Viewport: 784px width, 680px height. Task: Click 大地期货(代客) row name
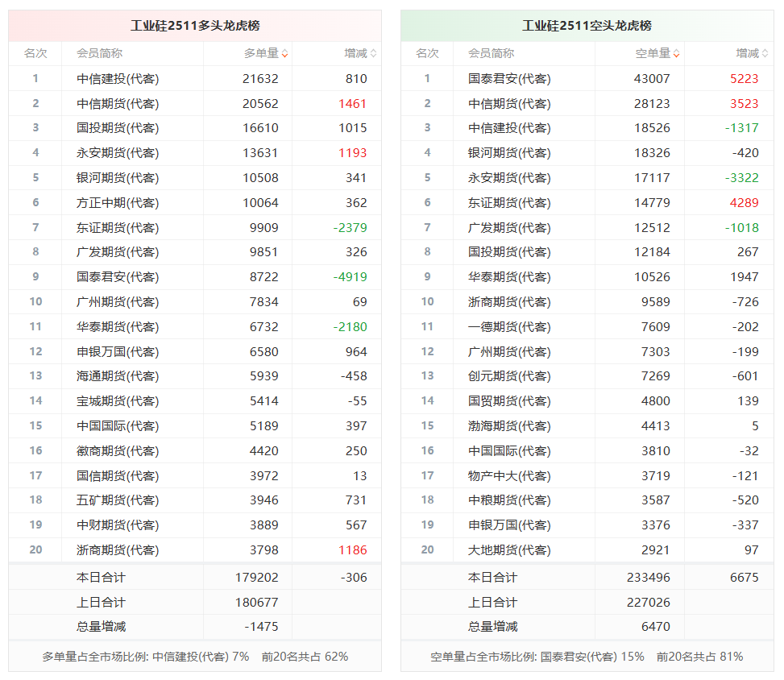(x=509, y=550)
